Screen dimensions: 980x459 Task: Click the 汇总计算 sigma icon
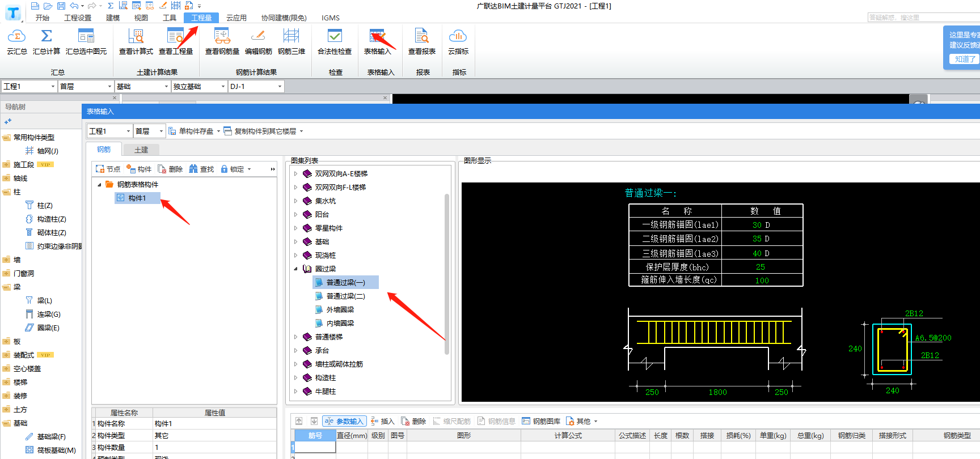(47, 37)
